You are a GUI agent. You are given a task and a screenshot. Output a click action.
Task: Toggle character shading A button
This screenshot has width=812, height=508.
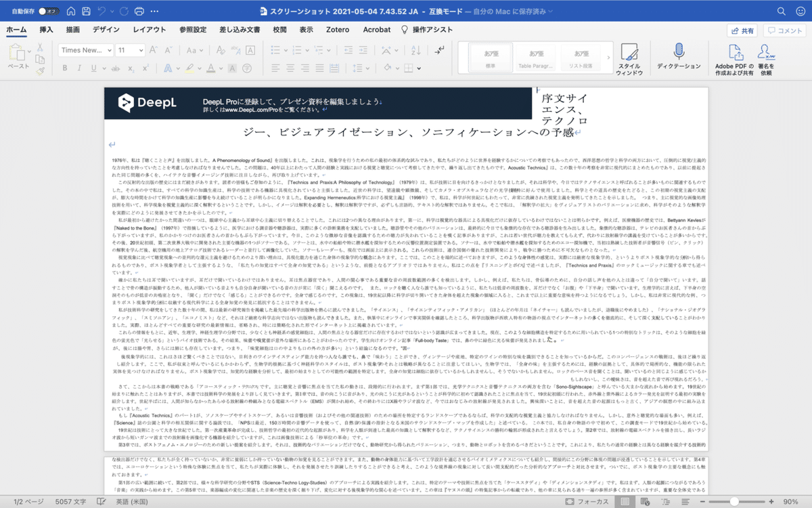[x=231, y=68]
